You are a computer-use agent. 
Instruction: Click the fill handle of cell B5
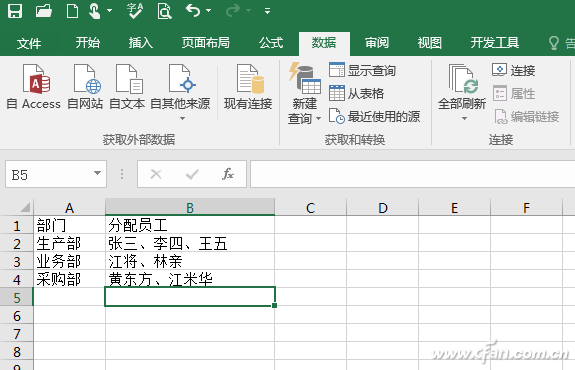(x=275, y=305)
